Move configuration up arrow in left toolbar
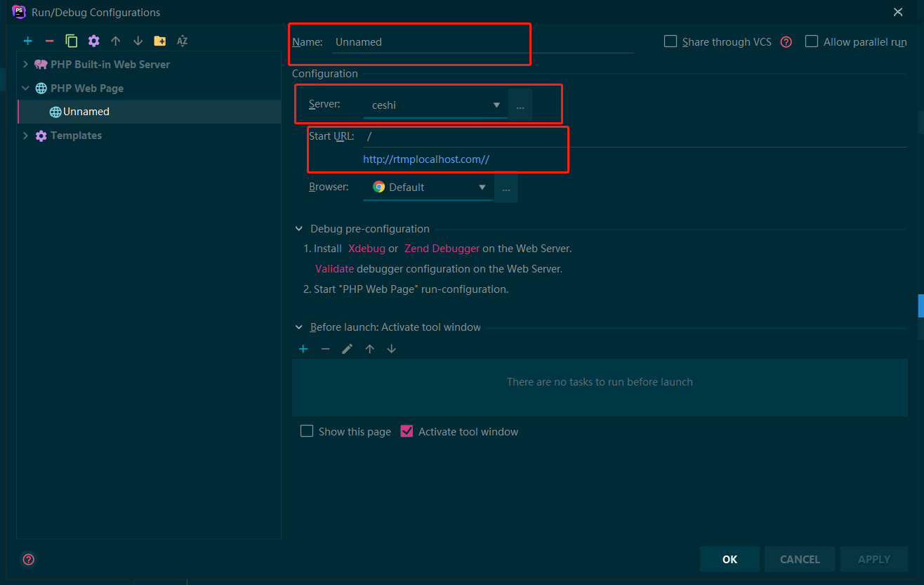 tap(116, 41)
